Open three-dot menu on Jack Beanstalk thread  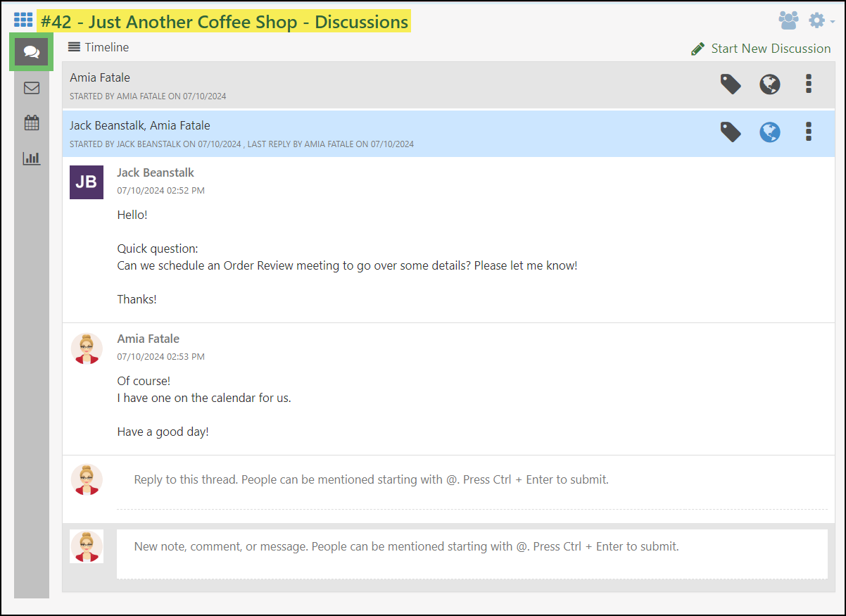[809, 132]
